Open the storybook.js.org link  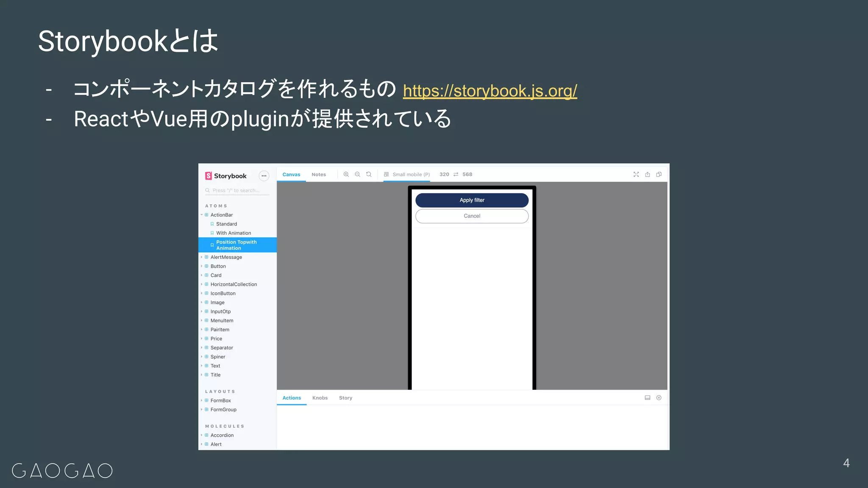[x=490, y=91]
